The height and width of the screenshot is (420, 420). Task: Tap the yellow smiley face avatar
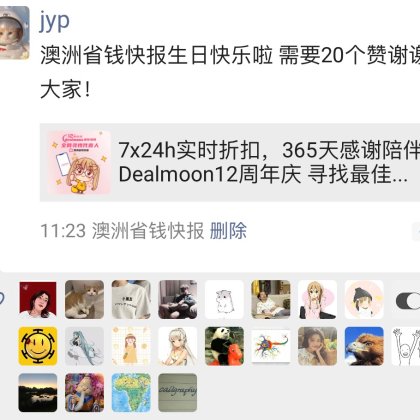click(x=38, y=346)
